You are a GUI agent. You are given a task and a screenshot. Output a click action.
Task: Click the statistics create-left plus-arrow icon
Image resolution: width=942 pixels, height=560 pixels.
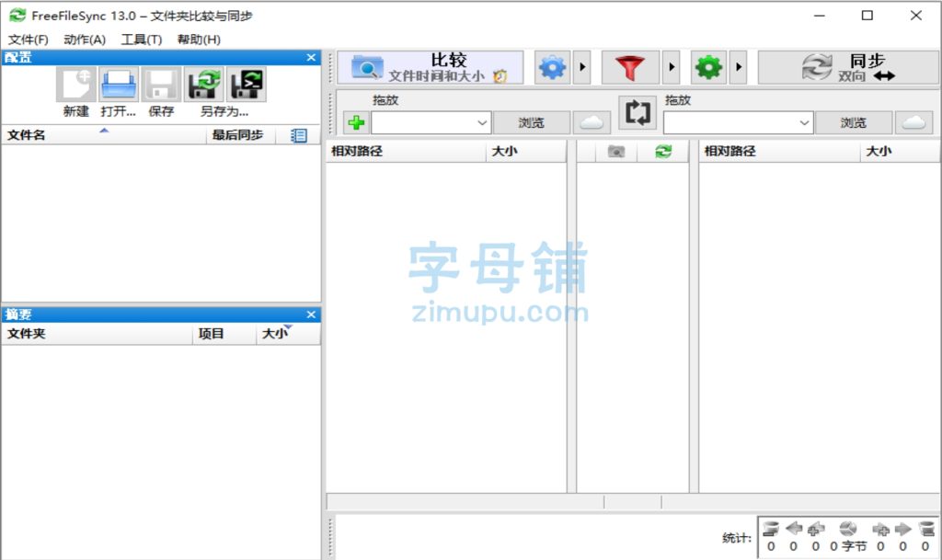pos(816,529)
